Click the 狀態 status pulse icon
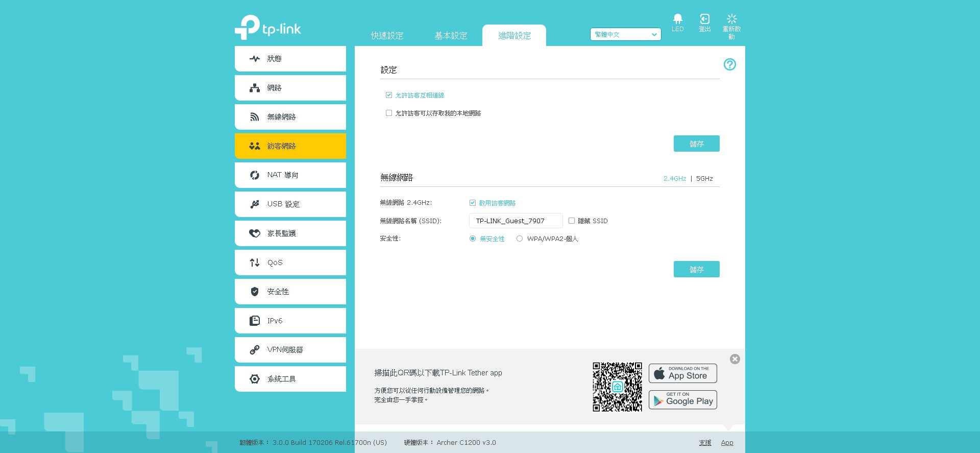980x453 pixels. click(x=254, y=59)
